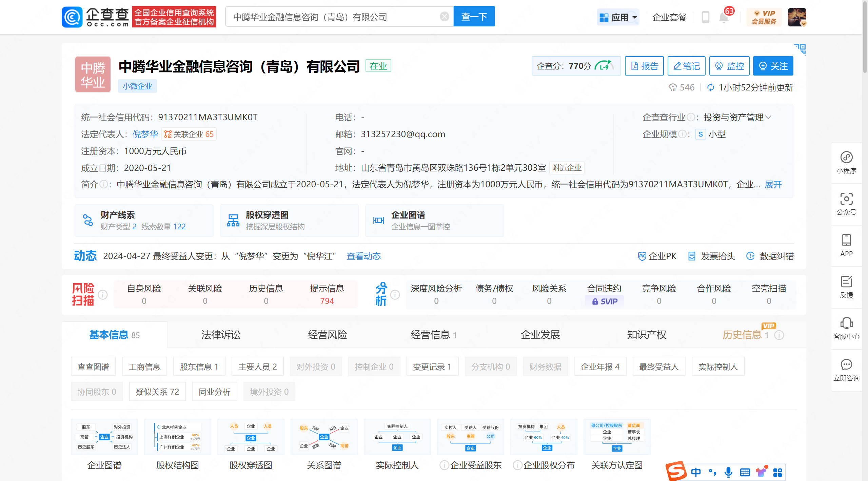The image size is (868, 481).
Task: Click 附近企业 button
Action: point(567,168)
